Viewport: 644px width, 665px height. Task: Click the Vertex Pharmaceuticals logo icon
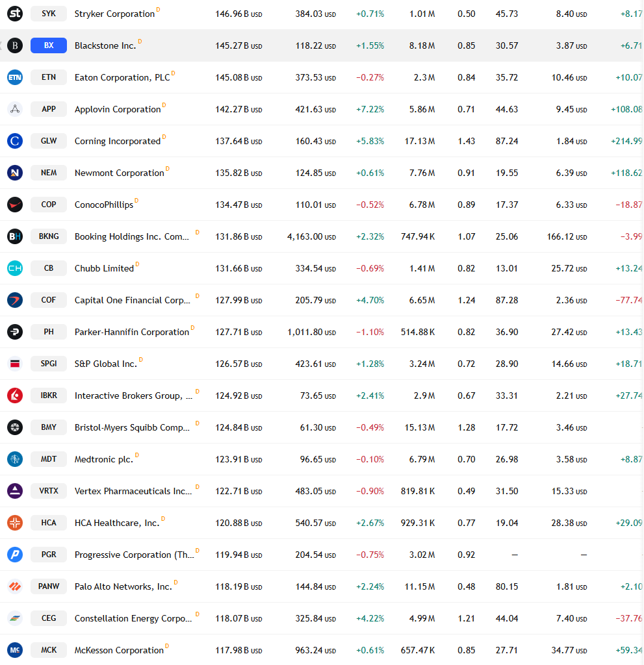(15, 491)
